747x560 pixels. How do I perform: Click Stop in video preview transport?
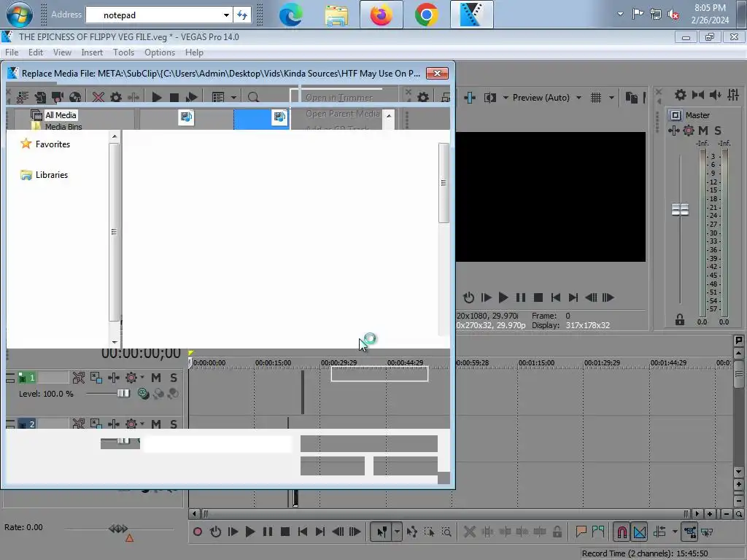(x=538, y=297)
